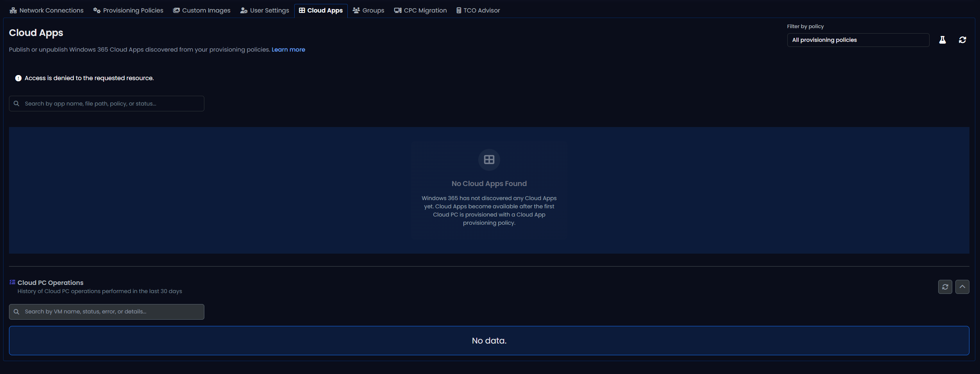
Task: Click the Groups people icon
Action: coord(356,11)
